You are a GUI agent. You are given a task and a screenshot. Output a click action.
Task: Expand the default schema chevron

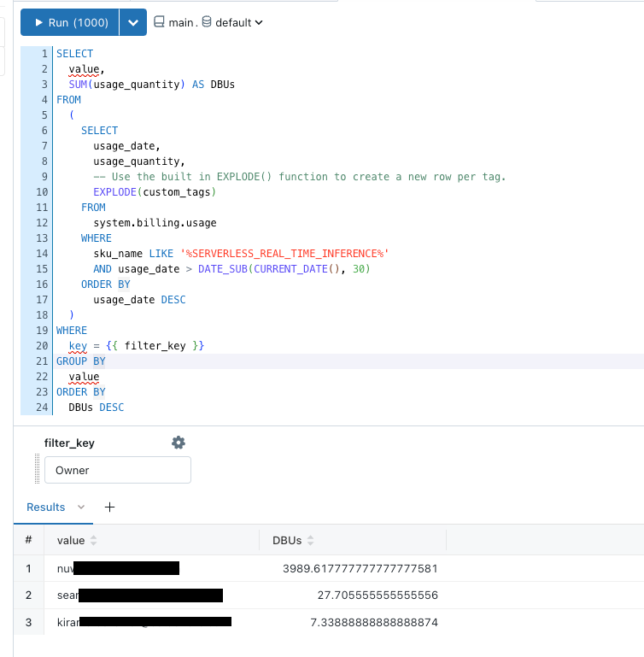click(x=259, y=23)
